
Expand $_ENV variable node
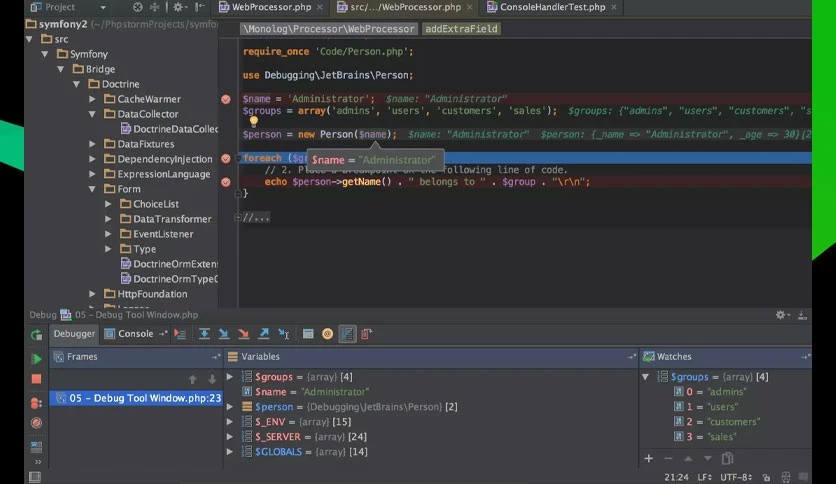pyautogui.click(x=230, y=422)
